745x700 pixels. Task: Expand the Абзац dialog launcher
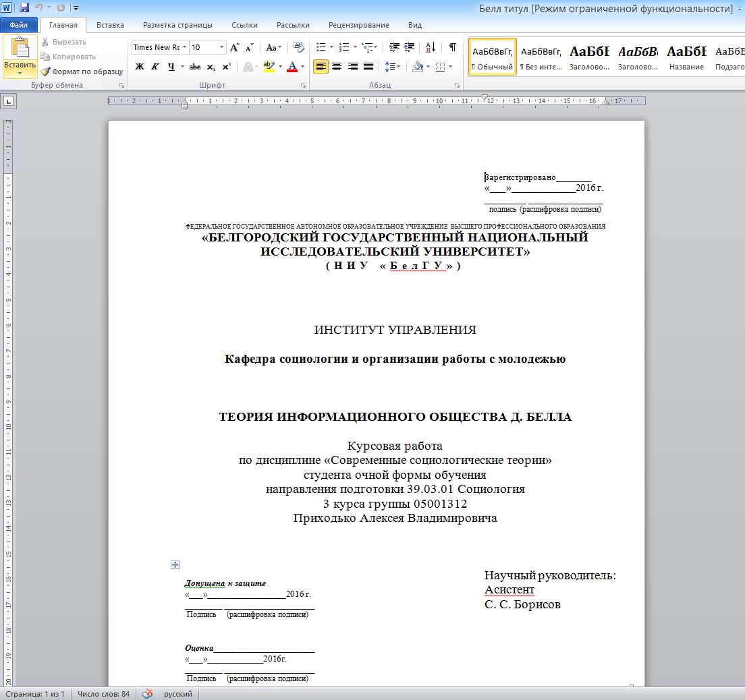[x=457, y=86]
